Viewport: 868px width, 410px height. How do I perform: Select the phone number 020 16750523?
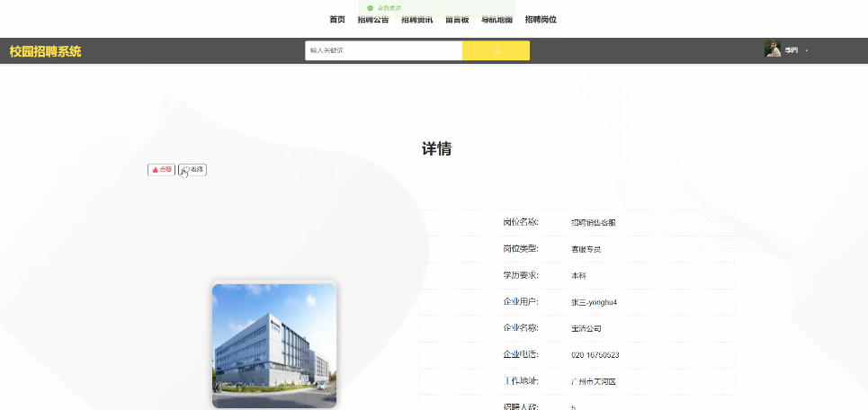click(595, 355)
